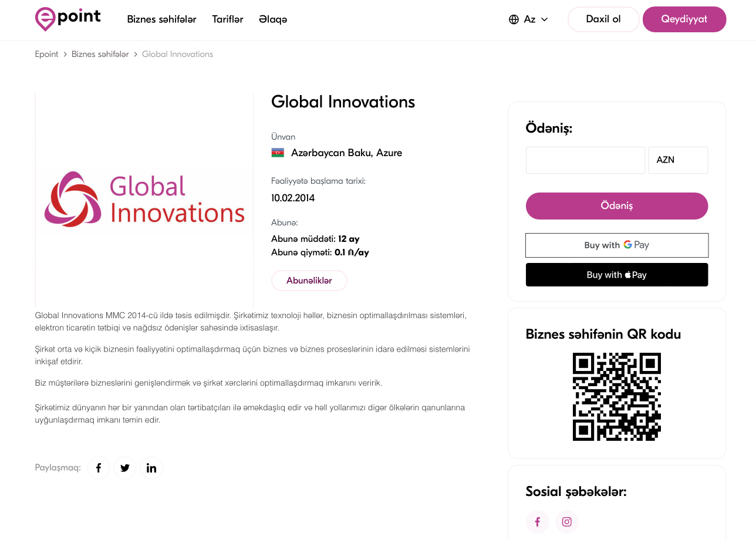The width and height of the screenshot is (756, 540).
Task: Open the AZN currency selector
Action: click(678, 160)
